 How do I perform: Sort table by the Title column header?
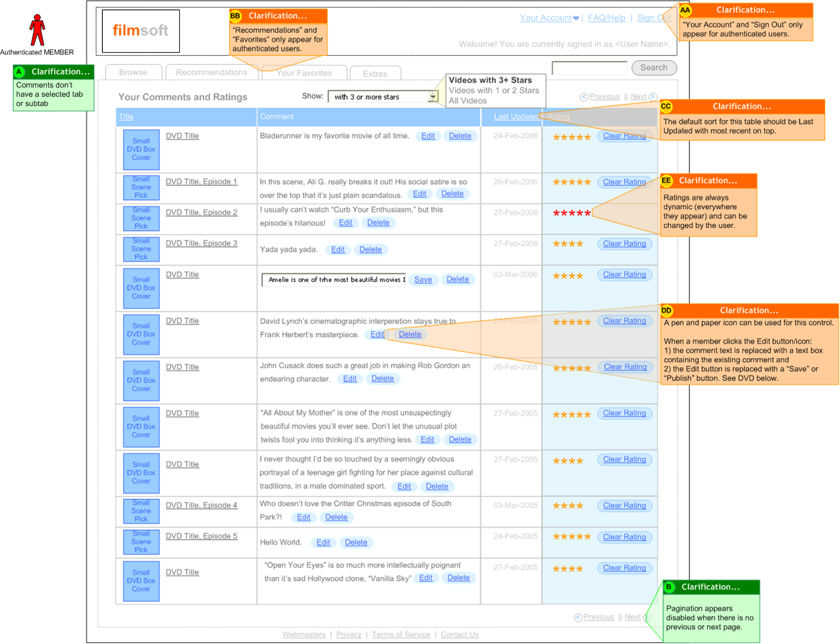coord(126,117)
